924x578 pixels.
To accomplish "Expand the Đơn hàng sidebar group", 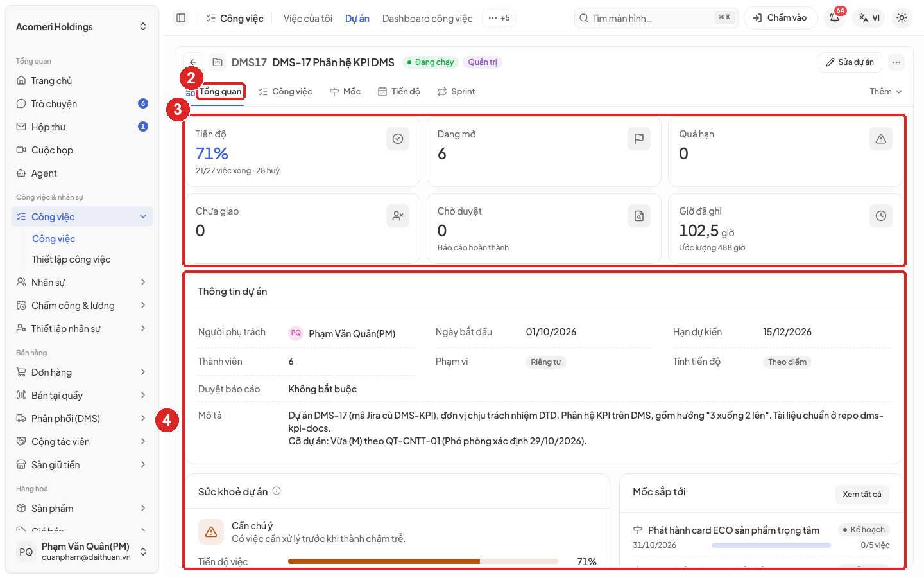I will (x=82, y=372).
